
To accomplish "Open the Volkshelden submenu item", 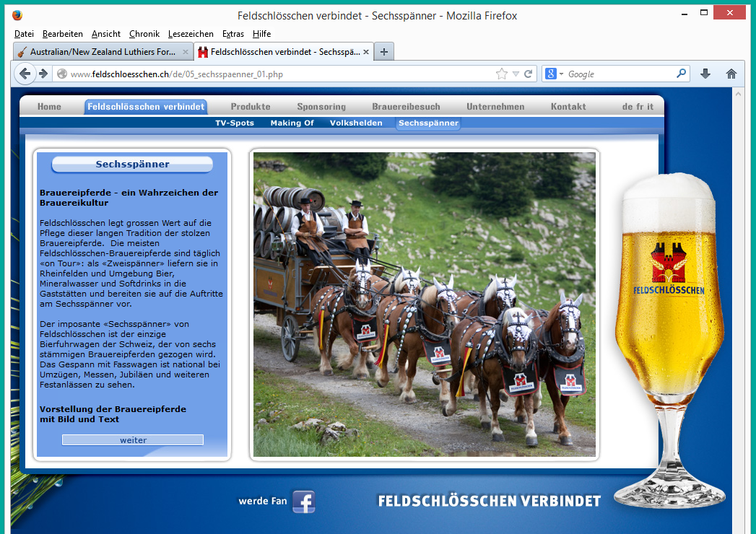I will (x=356, y=123).
